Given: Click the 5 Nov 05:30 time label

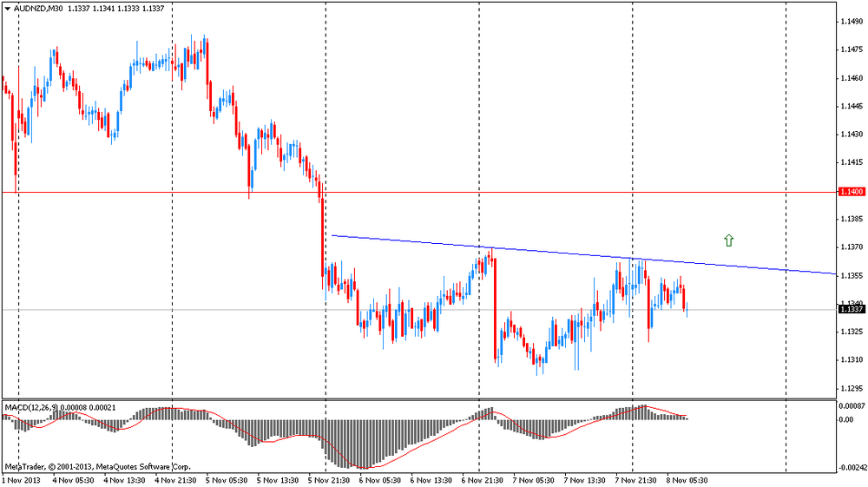Looking at the screenshot, I should point(227,480).
